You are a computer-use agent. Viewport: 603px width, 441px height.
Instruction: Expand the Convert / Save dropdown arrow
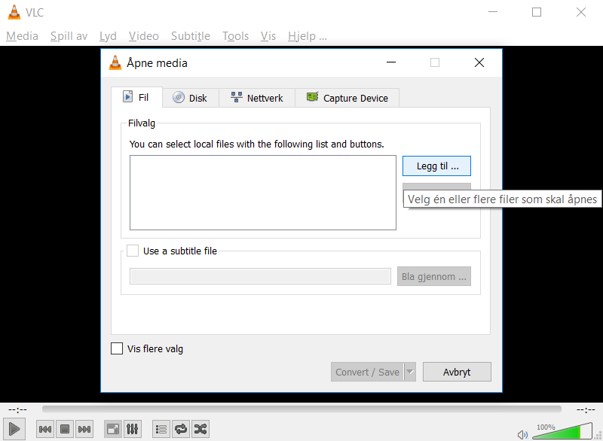pyautogui.click(x=410, y=372)
